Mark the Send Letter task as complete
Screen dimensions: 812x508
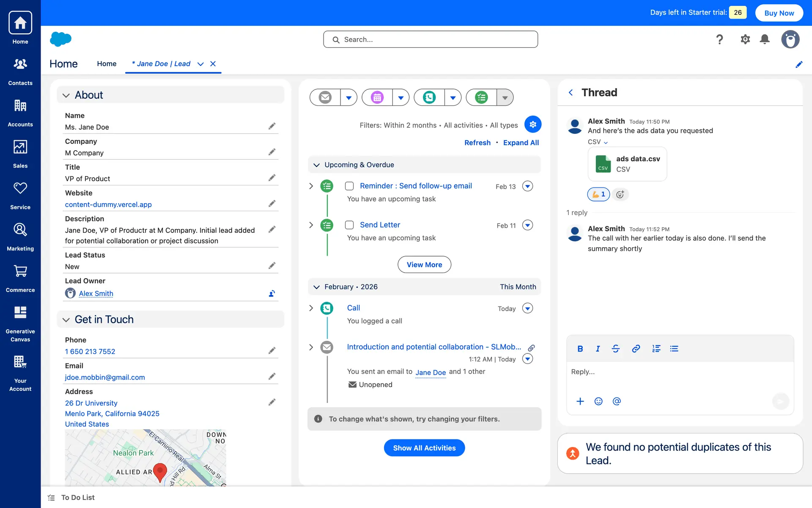pos(349,225)
